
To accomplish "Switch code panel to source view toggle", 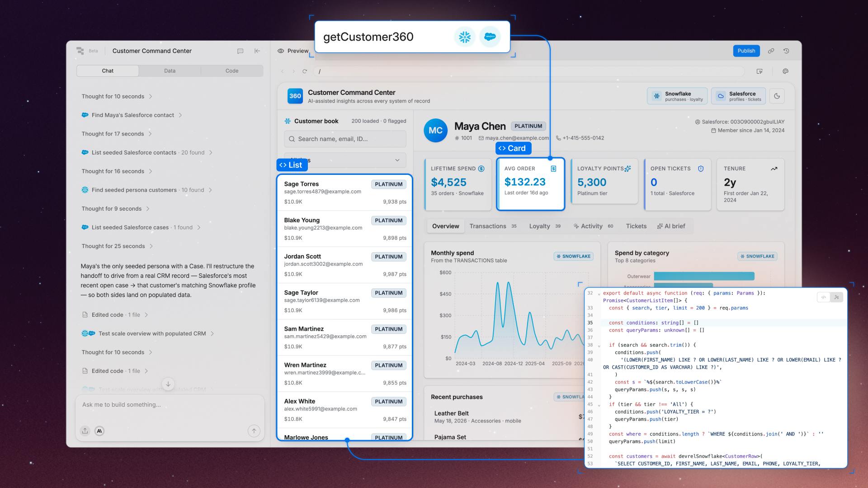I will click(x=824, y=297).
